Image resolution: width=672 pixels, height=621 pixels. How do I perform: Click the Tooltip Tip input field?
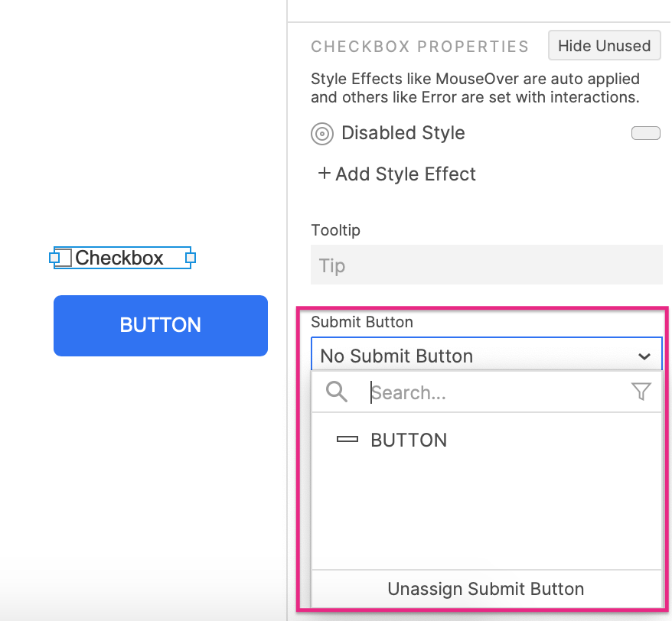487,265
